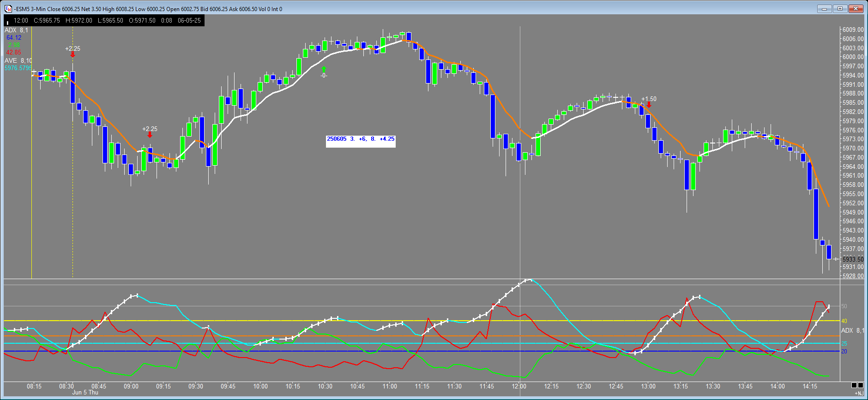This screenshot has width=868, height=400.
Task: Click the H:5972.00 high value in data box
Action: click(79, 20)
